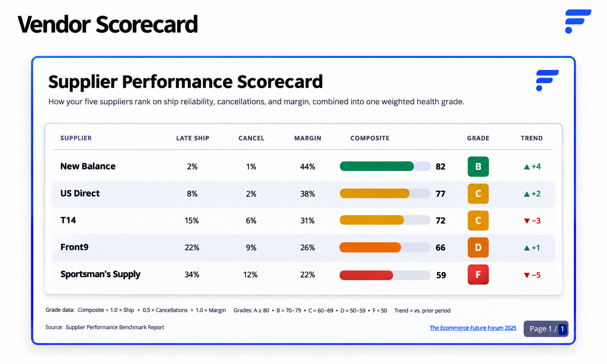This screenshot has width=607, height=364.
Task: Click the Sportsman's Supply red composite bar
Action: [x=366, y=275]
